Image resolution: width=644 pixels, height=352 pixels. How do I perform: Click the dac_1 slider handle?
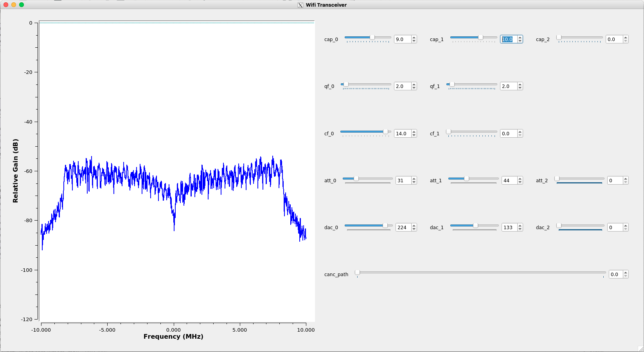click(x=475, y=226)
